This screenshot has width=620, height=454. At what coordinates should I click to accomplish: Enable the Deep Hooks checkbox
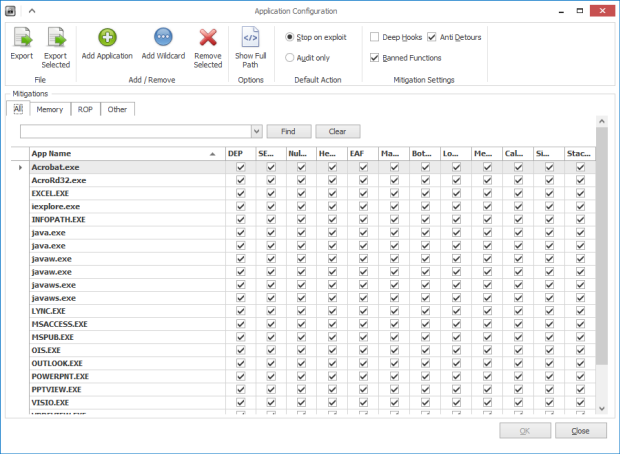click(374, 37)
